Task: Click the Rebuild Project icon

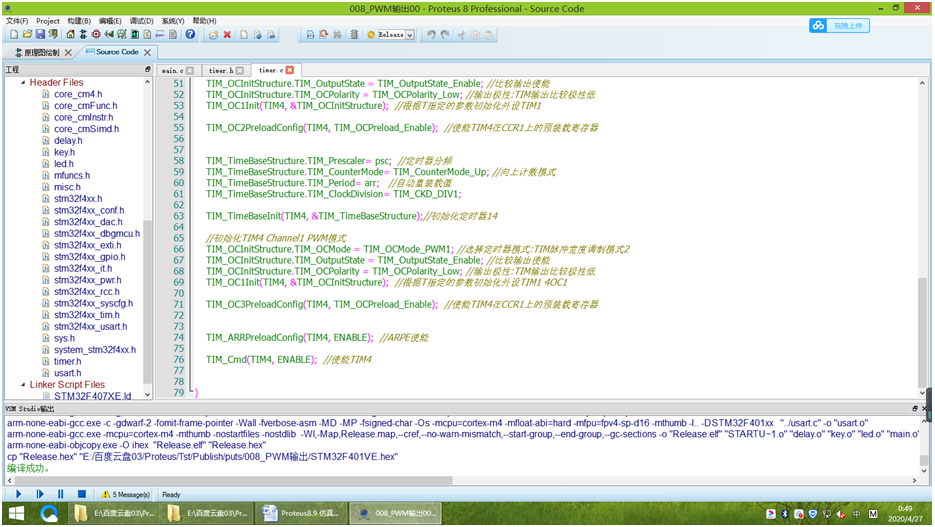Action: 324,35
